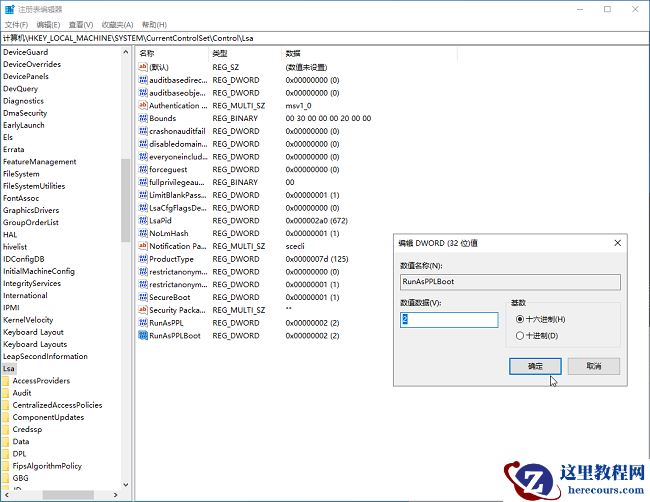
Task: Click the Bounds data 00 30 00 00
Action: (328, 118)
